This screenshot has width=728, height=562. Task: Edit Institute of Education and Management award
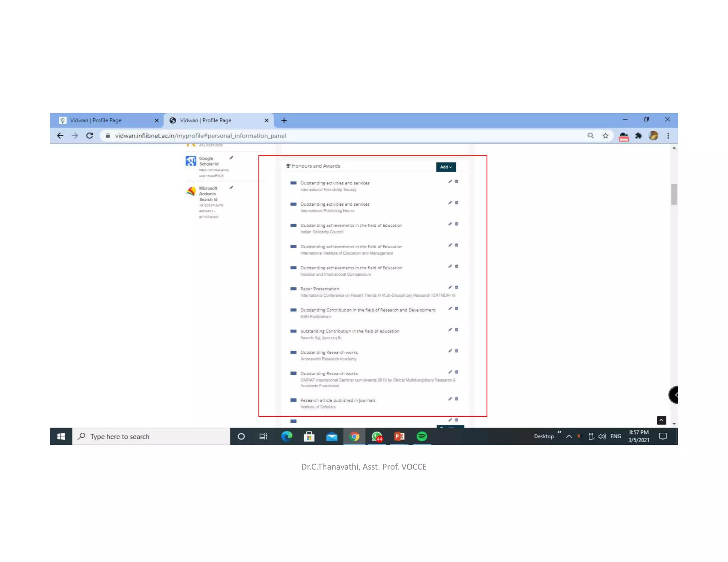click(x=450, y=245)
